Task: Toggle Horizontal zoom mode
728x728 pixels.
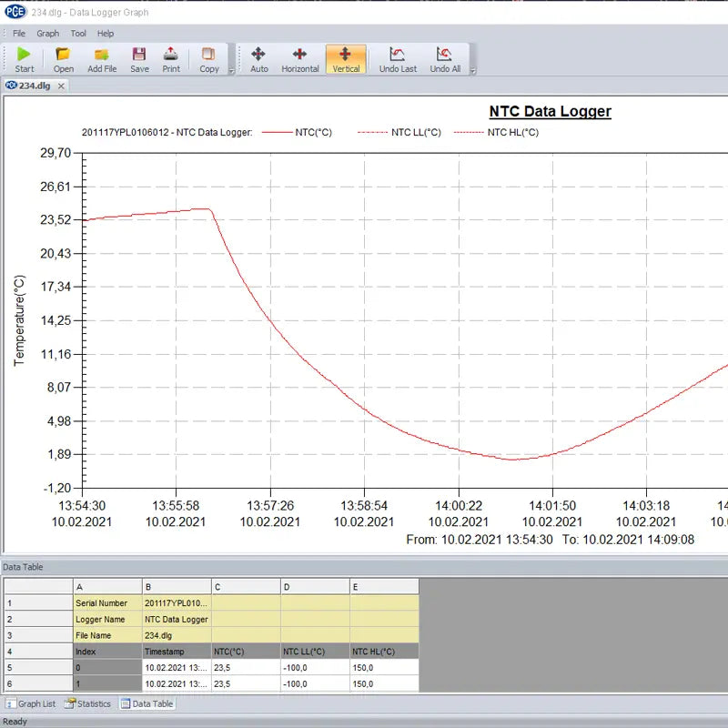Action: pyautogui.click(x=300, y=55)
